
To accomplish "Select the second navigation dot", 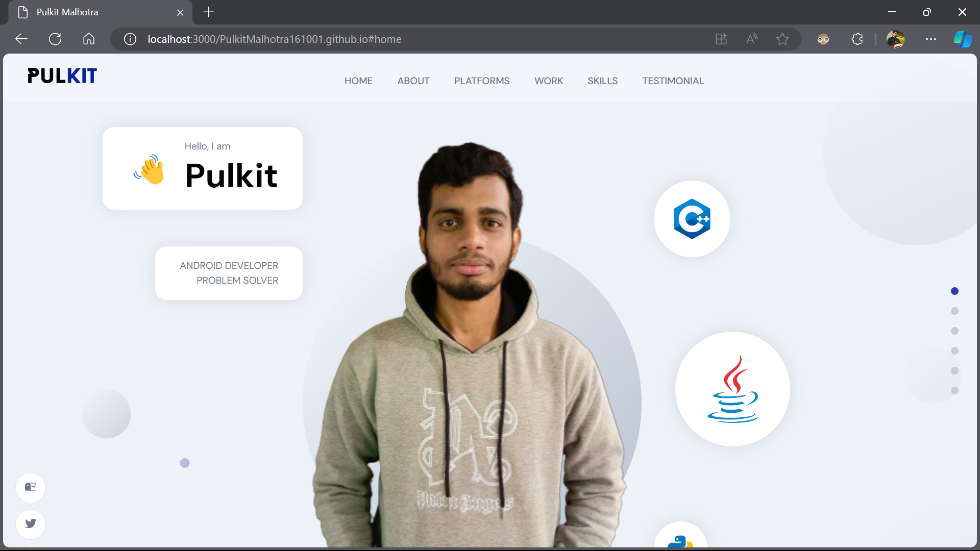I will (x=954, y=311).
